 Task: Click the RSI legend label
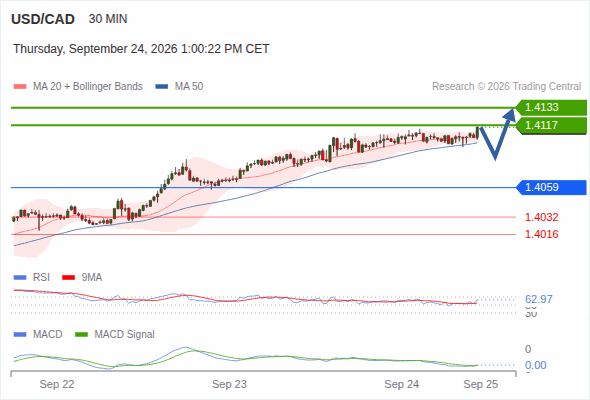pyautogui.click(x=41, y=278)
